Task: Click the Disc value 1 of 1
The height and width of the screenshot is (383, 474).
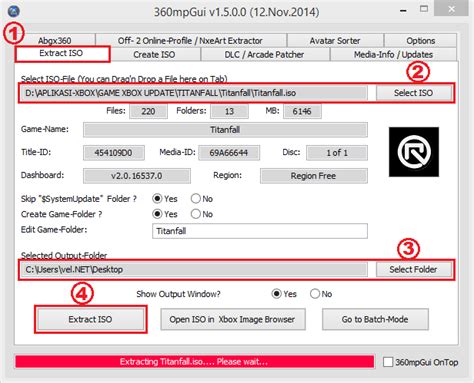Action: point(337,153)
